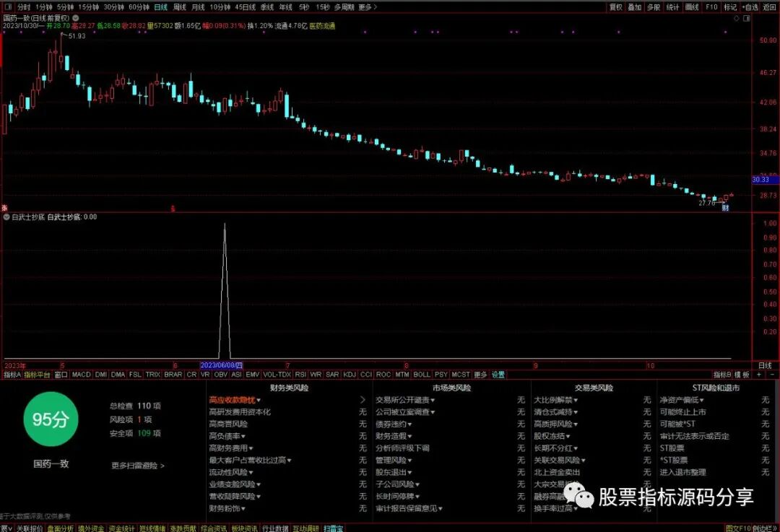Click the highlighted date 2023/06/08/四
The image size is (780, 532).
(222, 365)
